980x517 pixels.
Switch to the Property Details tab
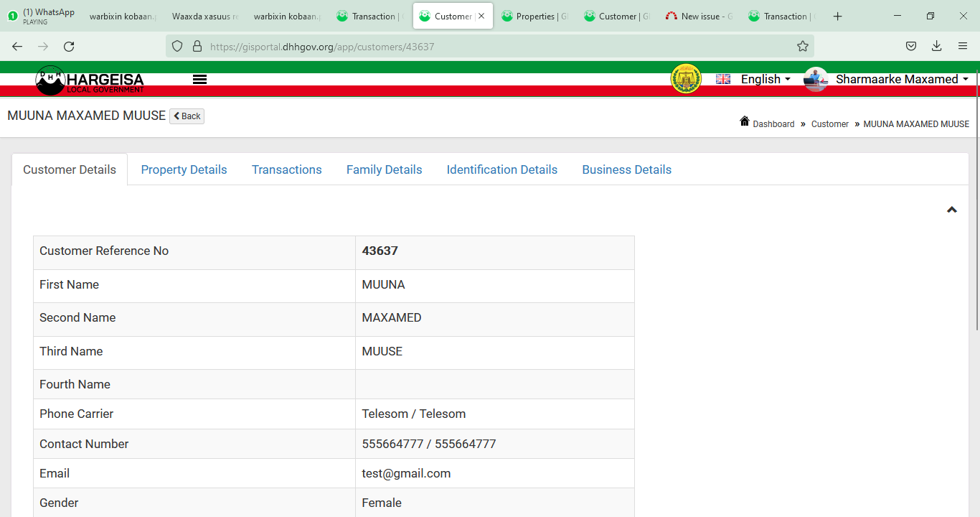[184, 169]
